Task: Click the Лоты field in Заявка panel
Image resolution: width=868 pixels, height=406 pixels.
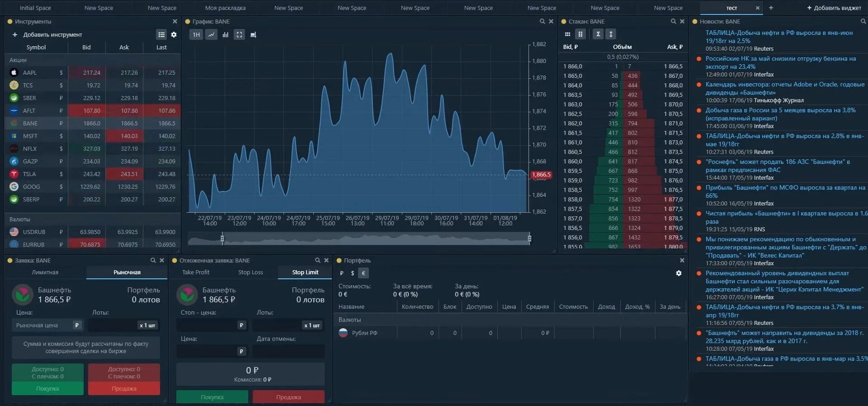Action: click(123, 325)
